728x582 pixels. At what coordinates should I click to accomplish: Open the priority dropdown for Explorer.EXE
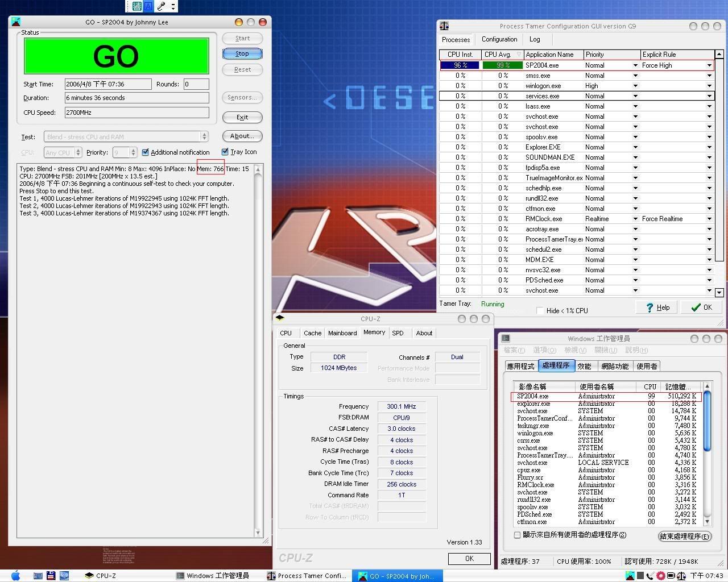click(635, 147)
